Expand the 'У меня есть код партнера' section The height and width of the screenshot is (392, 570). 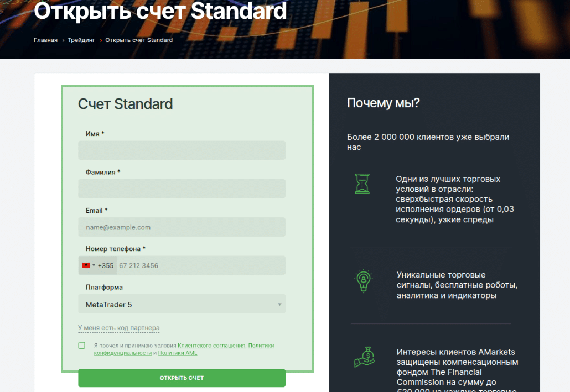pos(118,328)
